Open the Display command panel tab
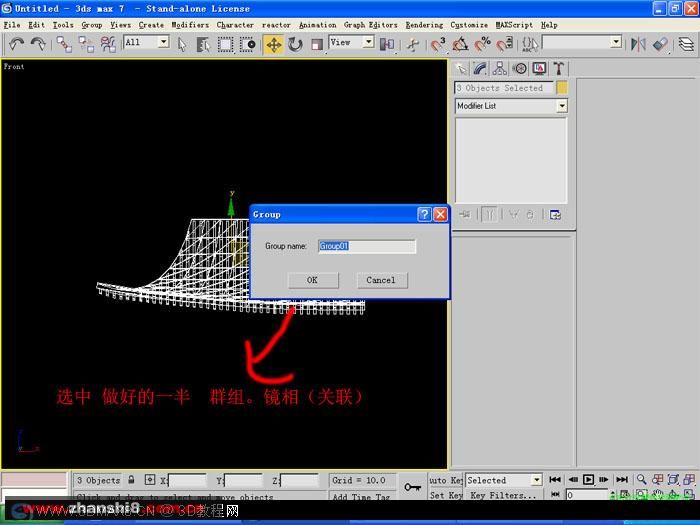Screen dimensions: 700x525 click(539, 68)
